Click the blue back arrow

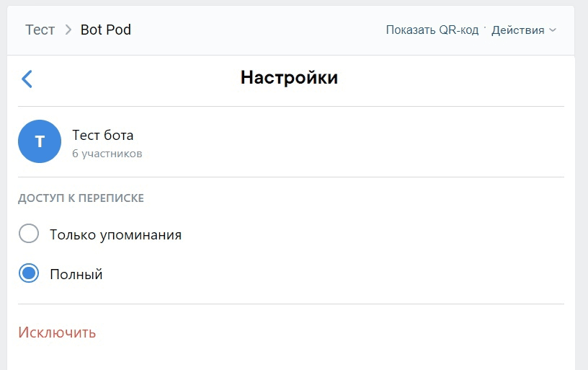[27, 79]
